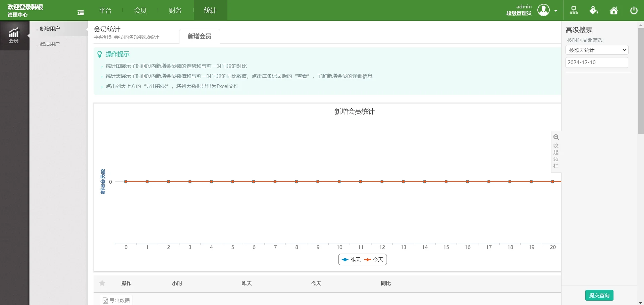Select the 新增会员 tab
Screen dimensions: 644x305
point(200,36)
